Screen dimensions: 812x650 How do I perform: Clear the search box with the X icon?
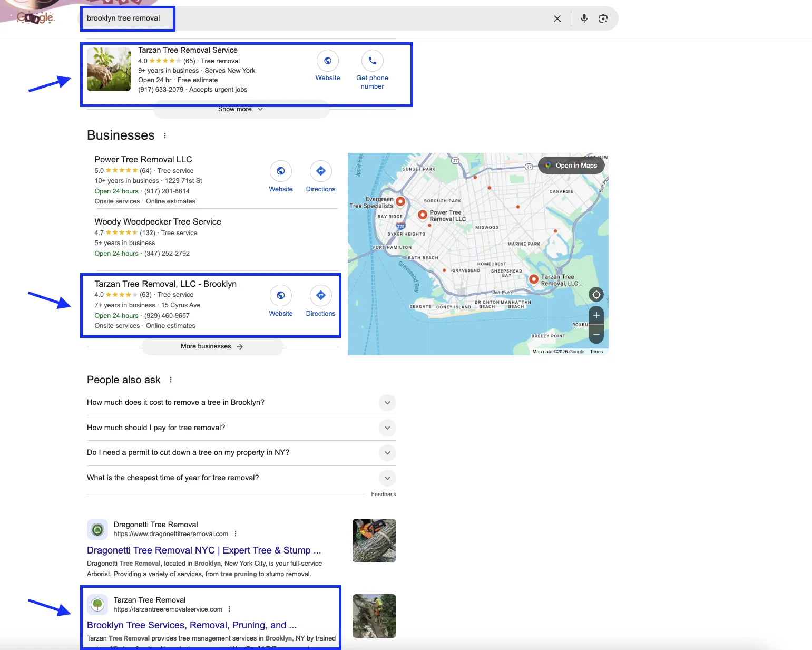click(x=557, y=18)
